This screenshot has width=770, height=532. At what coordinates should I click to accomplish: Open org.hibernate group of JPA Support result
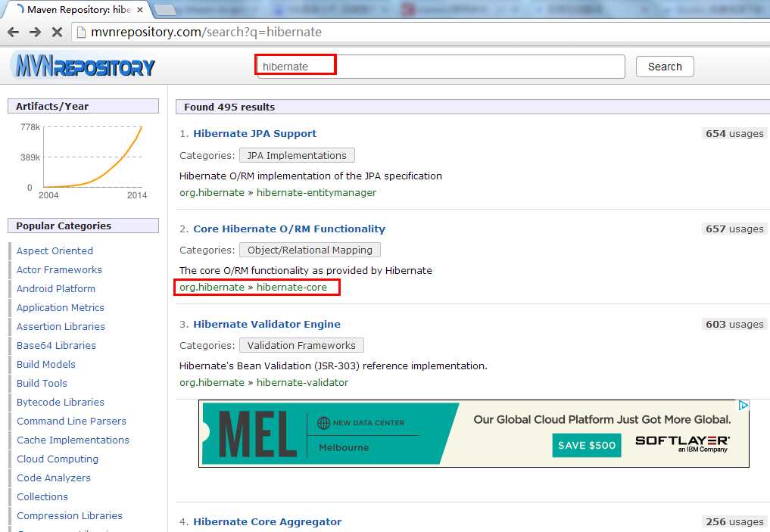coord(212,193)
